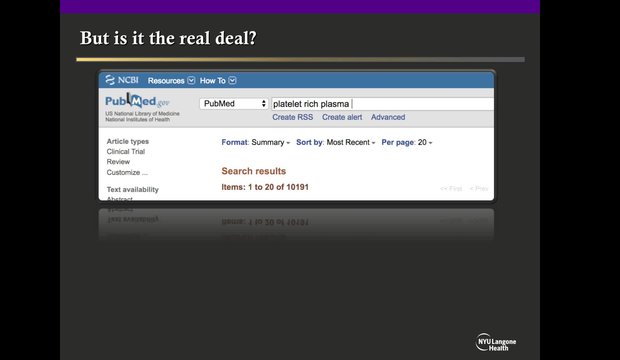The width and height of the screenshot is (620, 360).
Task: Click the Create RSS link
Action: pyautogui.click(x=293, y=117)
